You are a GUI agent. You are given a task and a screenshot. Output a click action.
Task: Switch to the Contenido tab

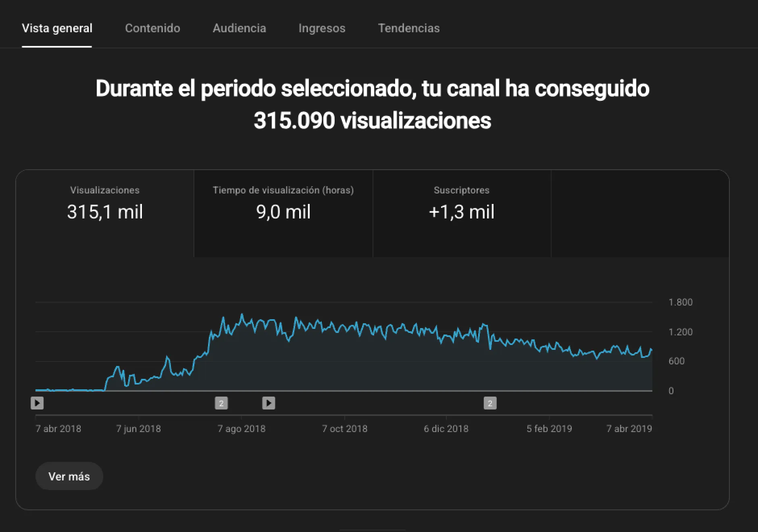pyautogui.click(x=152, y=28)
